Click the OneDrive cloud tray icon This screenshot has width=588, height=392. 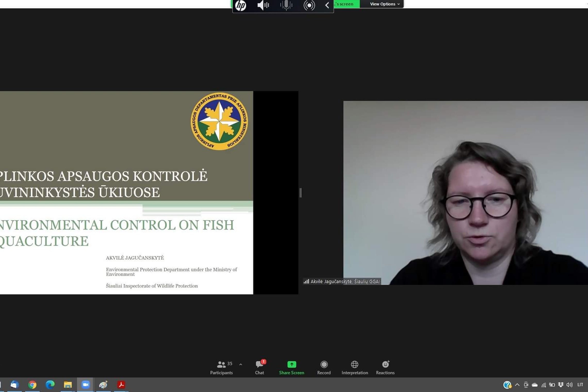(535, 385)
